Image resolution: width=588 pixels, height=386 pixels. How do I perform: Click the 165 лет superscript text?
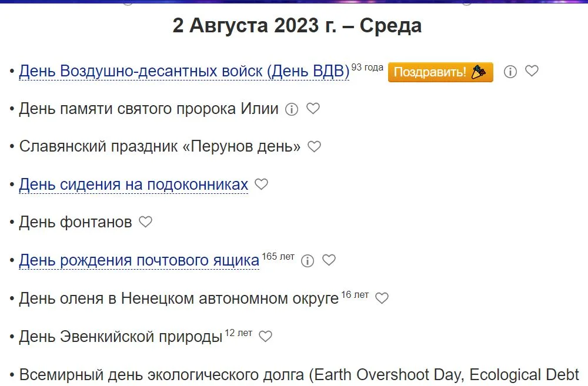click(278, 255)
